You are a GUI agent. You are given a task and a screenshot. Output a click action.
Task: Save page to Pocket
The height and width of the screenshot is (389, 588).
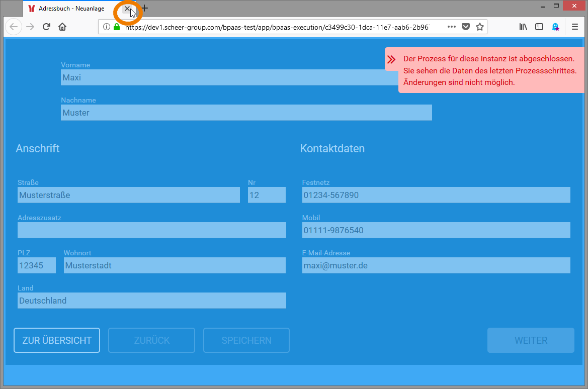[x=466, y=27]
